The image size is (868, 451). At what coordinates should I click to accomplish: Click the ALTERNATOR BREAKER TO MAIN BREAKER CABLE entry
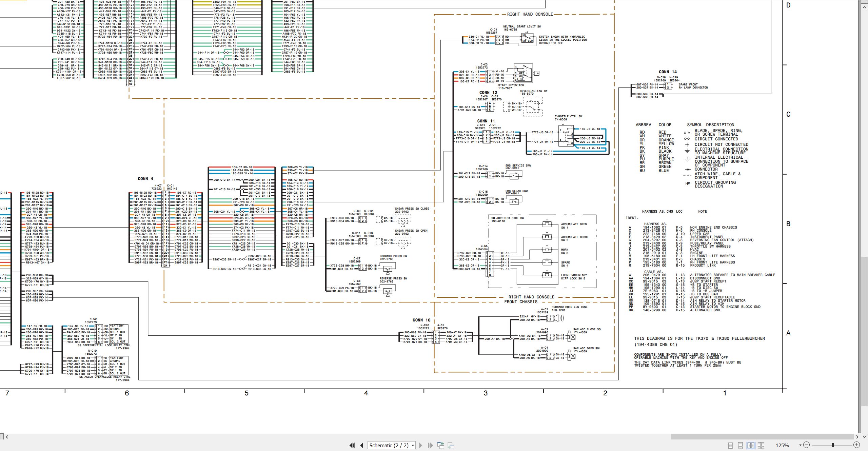pos(733,275)
